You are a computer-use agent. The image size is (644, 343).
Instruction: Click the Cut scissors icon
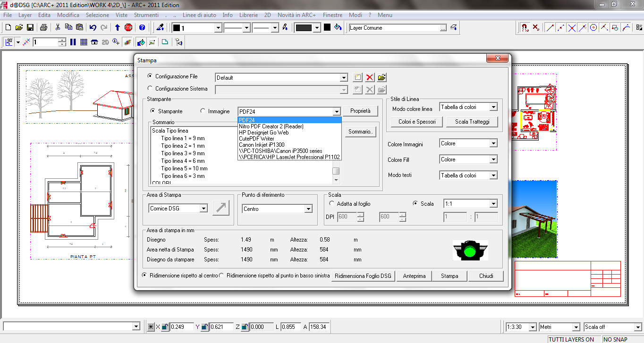58,28
